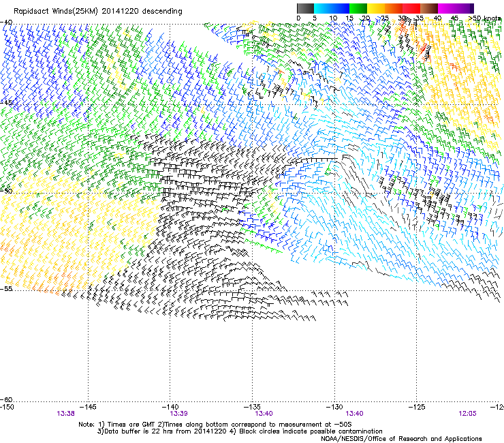Click the "20" tick label on the legend

(366, 18)
